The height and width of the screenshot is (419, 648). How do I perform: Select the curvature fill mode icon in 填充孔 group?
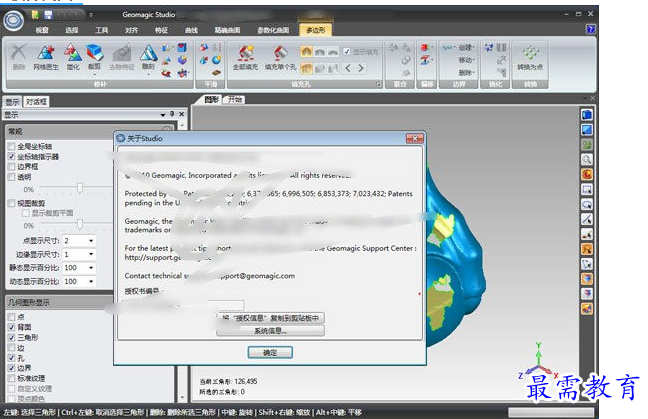tap(306, 52)
